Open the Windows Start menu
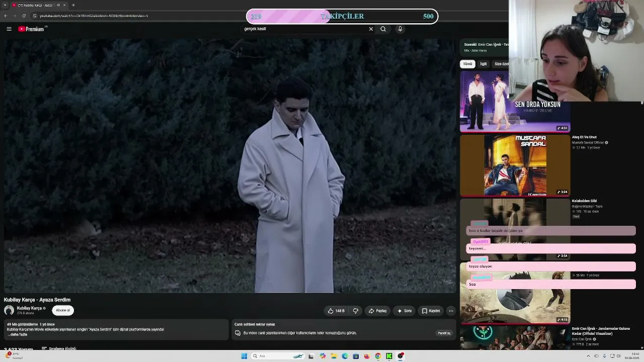 pos(244,356)
